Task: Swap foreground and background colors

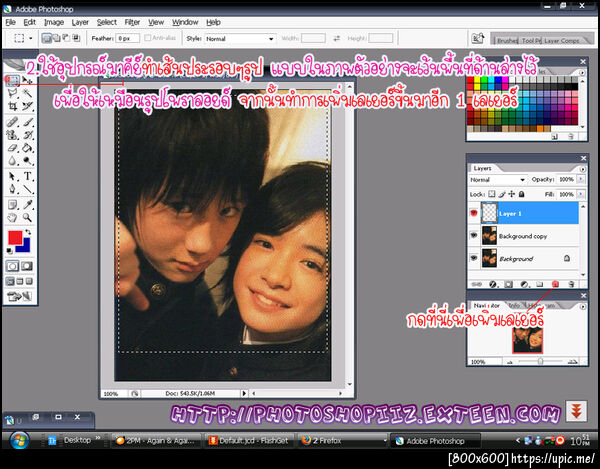Action: click(28, 232)
